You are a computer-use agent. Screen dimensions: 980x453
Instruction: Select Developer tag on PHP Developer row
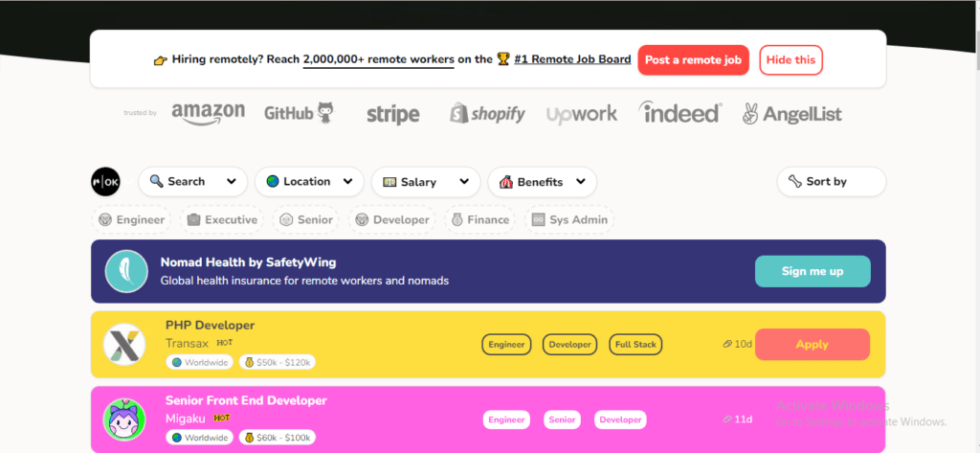click(569, 344)
